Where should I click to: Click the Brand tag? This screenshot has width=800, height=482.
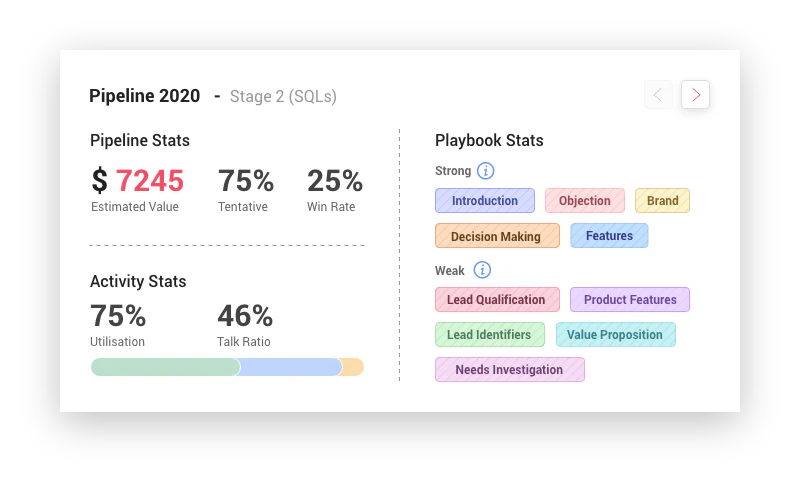click(662, 201)
